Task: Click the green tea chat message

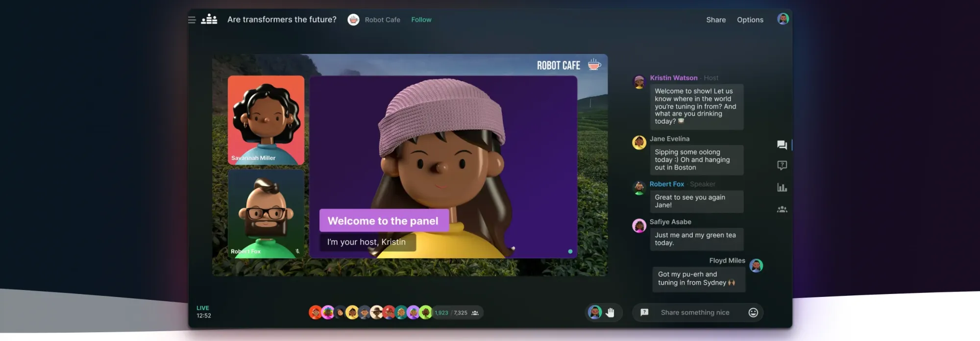Action: point(696,239)
